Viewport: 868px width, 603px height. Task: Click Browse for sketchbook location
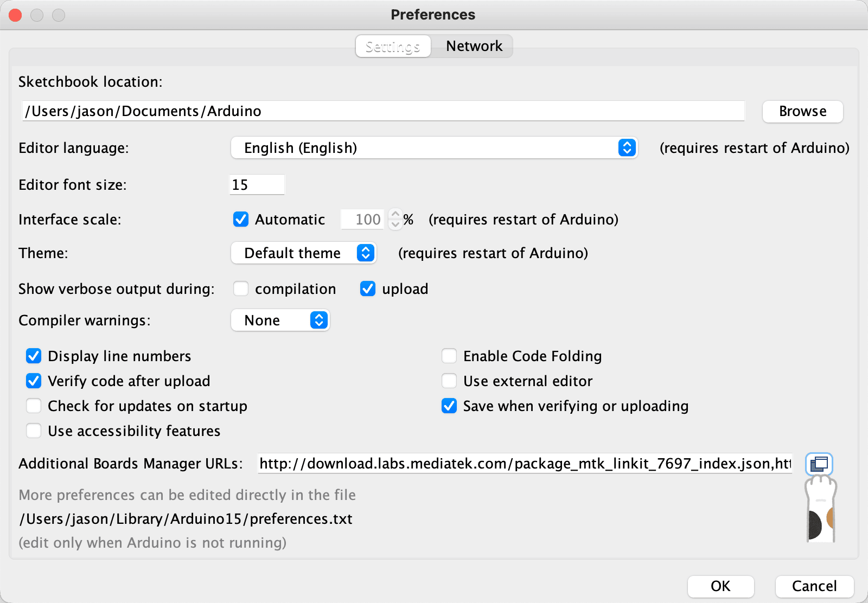pos(802,111)
